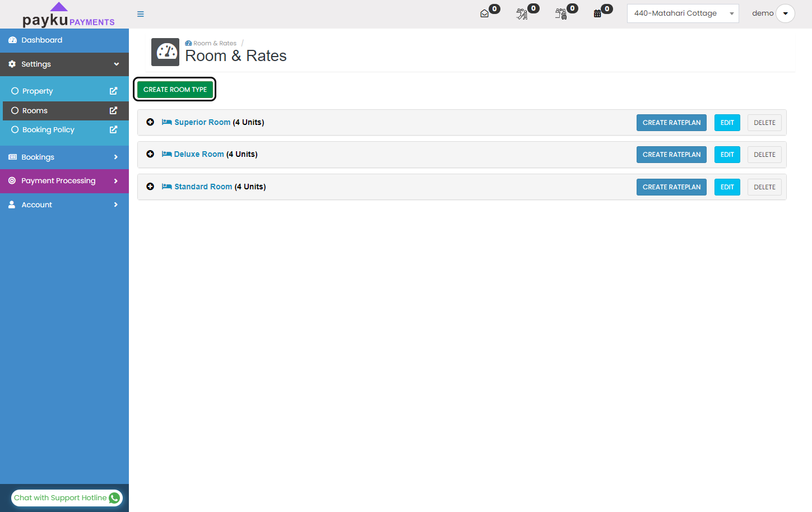Click the WhatsApp icon in support chat
The height and width of the screenshot is (512, 812).
[x=114, y=498]
